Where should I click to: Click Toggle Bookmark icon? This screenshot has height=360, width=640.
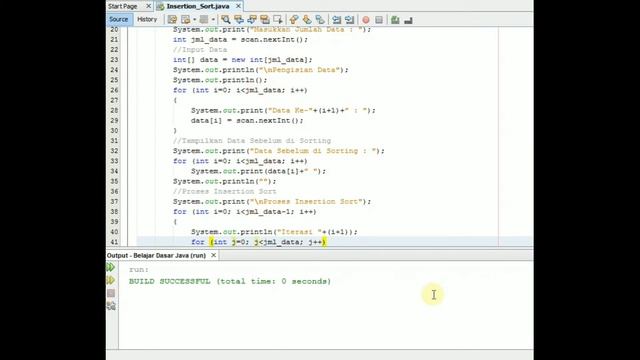click(x=320, y=20)
